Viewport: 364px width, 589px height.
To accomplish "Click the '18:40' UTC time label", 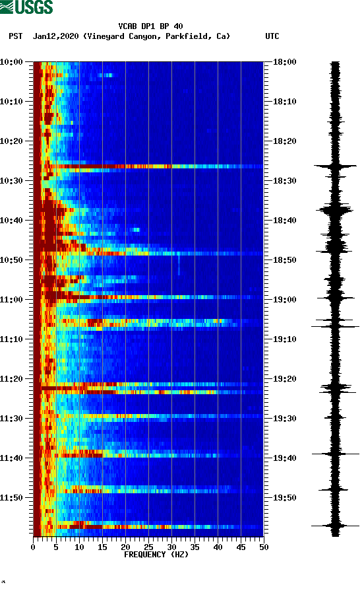I will point(284,221).
